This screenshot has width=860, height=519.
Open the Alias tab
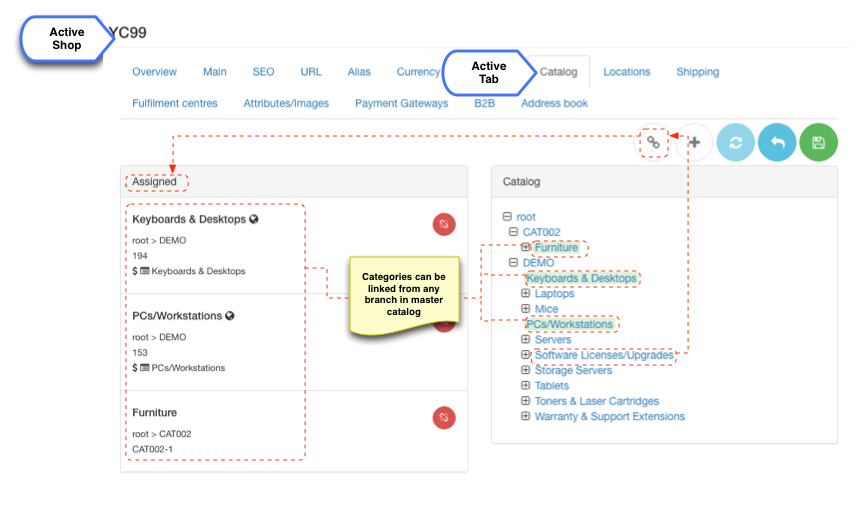coord(359,72)
